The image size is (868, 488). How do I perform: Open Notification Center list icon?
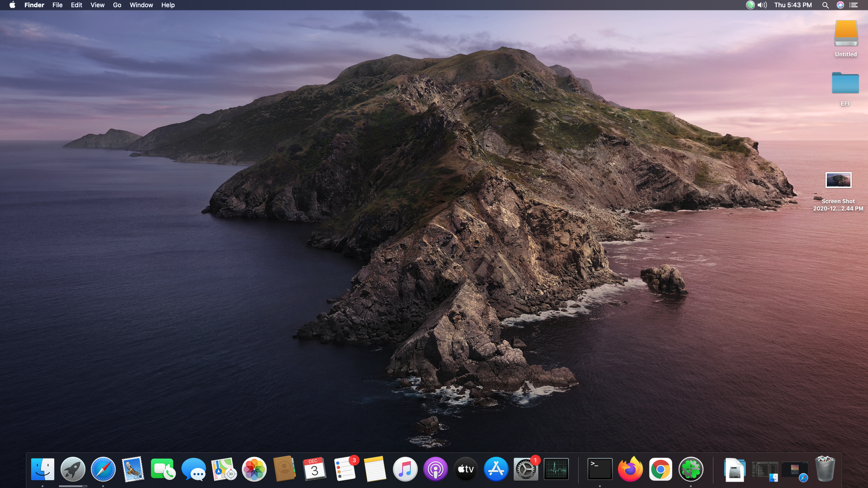coord(853,5)
